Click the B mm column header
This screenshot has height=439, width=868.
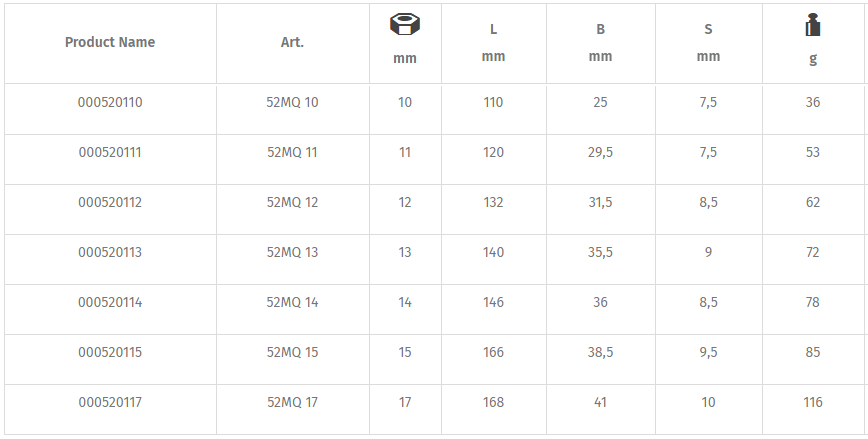600,43
